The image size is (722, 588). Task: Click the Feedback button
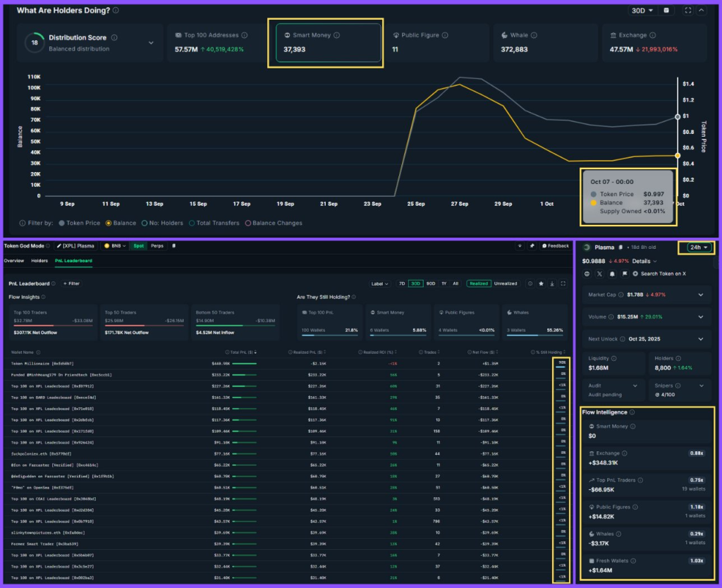pos(555,246)
